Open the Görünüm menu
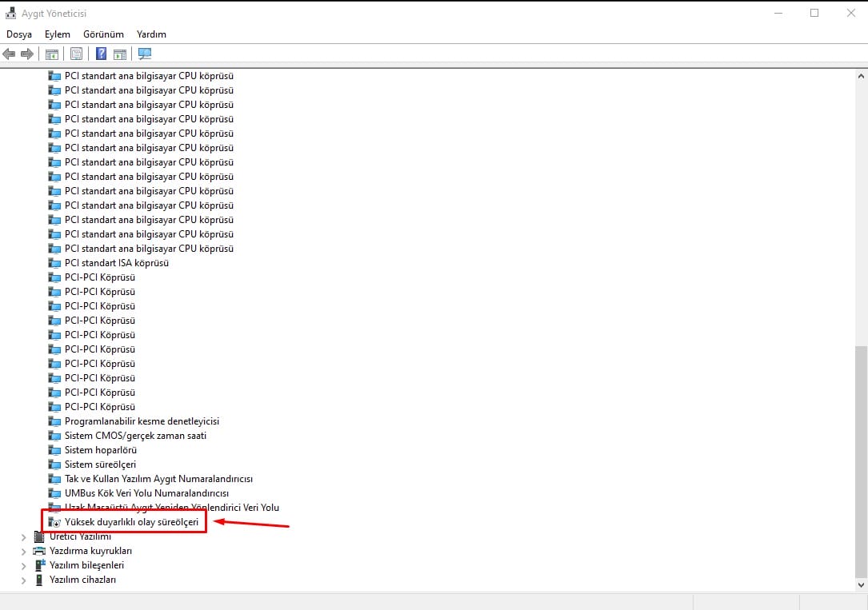 click(x=103, y=34)
